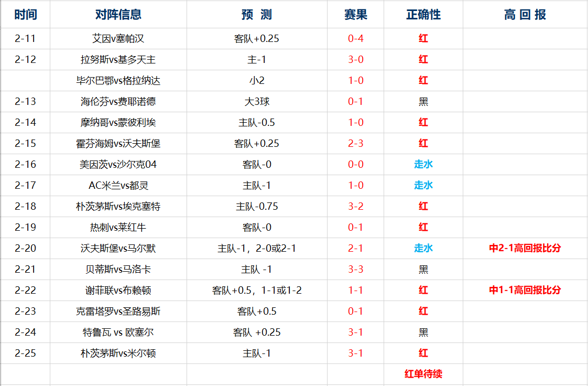Click the 主队-0.5 prediction cell

click(257, 123)
